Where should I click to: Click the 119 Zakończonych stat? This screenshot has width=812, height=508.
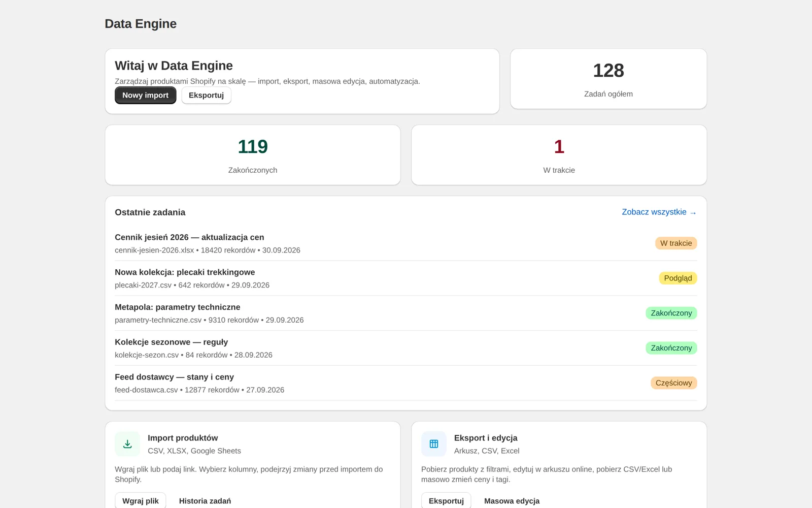[x=253, y=155]
